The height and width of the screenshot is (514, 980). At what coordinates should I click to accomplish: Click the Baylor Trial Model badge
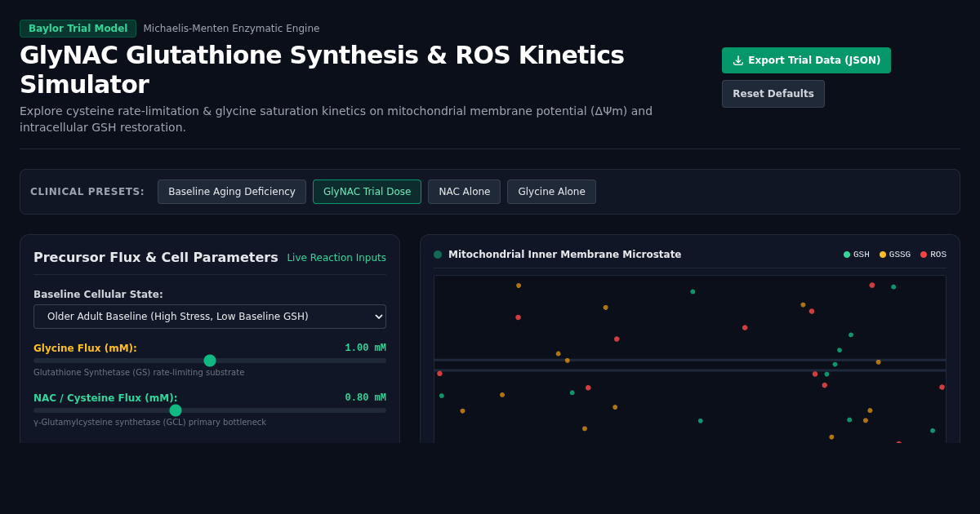pyautogui.click(x=78, y=29)
